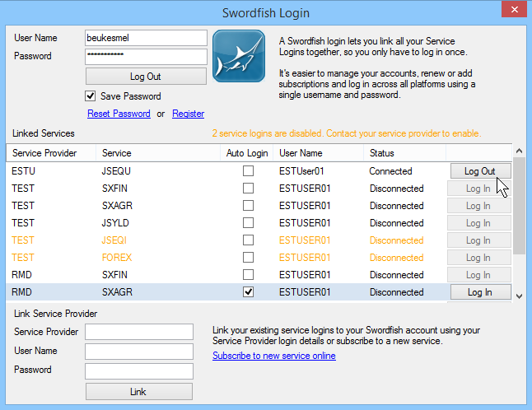Open the Register link
Screen dimensions: 532x410
click(188, 114)
